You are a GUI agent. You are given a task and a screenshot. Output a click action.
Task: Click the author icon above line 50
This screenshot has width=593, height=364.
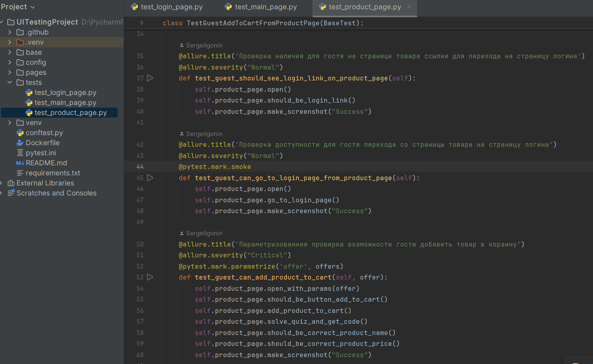pyautogui.click(x=182, y=233)
